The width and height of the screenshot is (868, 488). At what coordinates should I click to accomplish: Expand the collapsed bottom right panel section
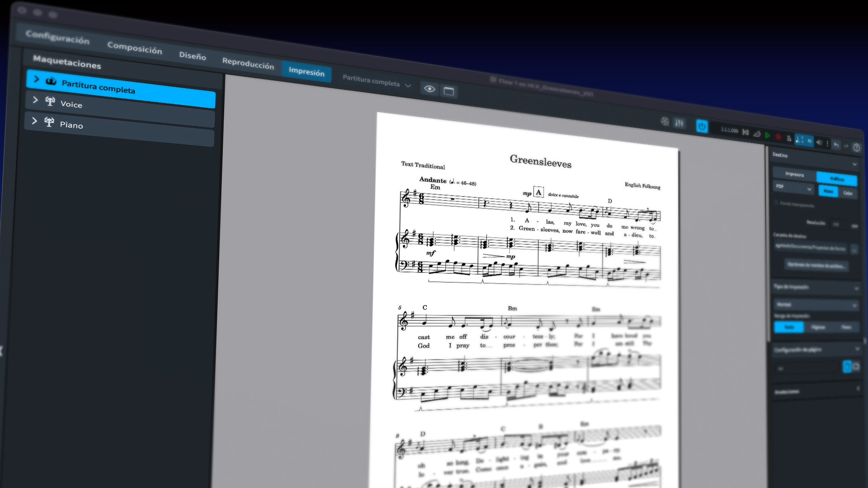tap(858, 389)
